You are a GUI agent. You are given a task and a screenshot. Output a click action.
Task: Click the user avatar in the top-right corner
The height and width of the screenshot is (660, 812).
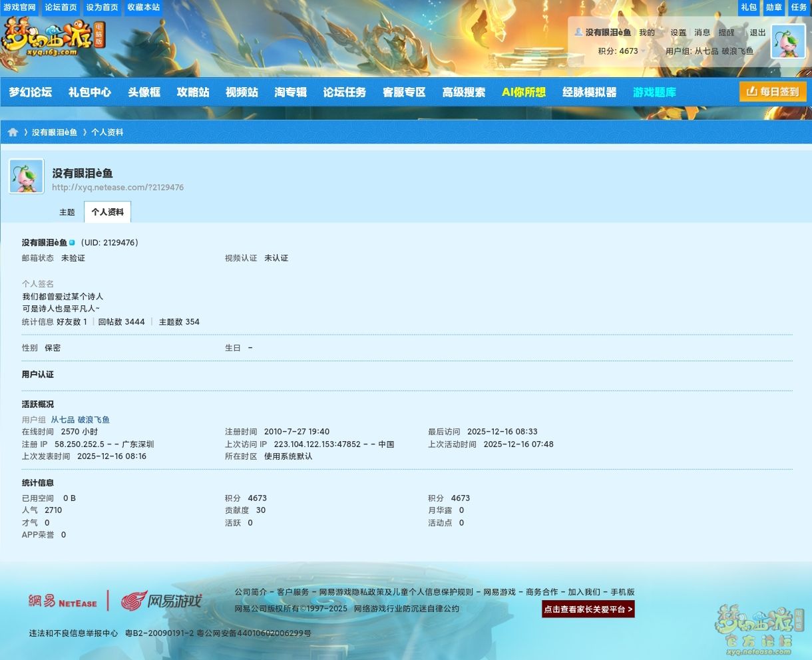coord(788,41)
